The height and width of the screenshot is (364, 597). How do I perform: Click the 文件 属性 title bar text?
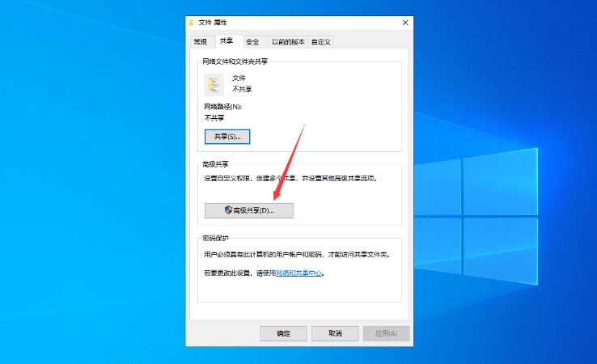tap(213, 23)
